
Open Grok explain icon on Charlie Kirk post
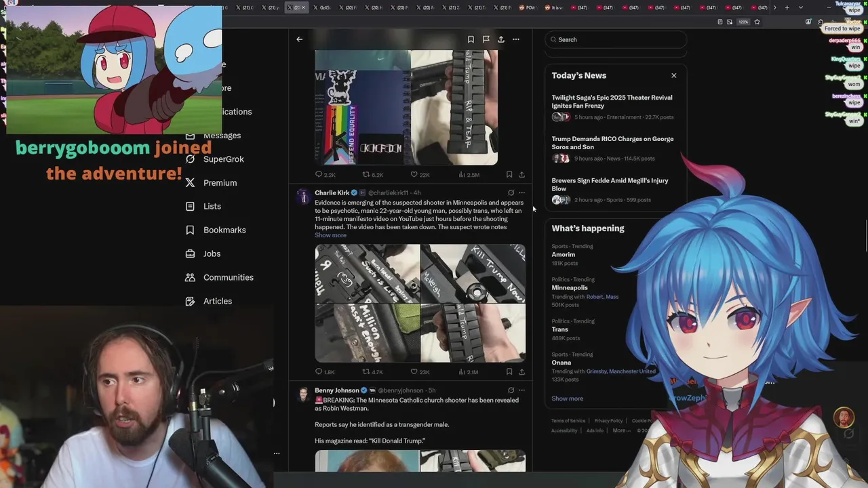pos(511,192)
